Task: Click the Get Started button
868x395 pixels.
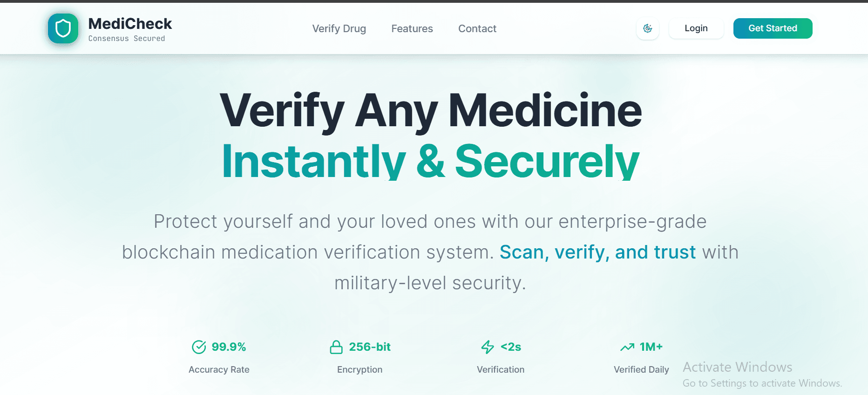Action: [773, 28]
